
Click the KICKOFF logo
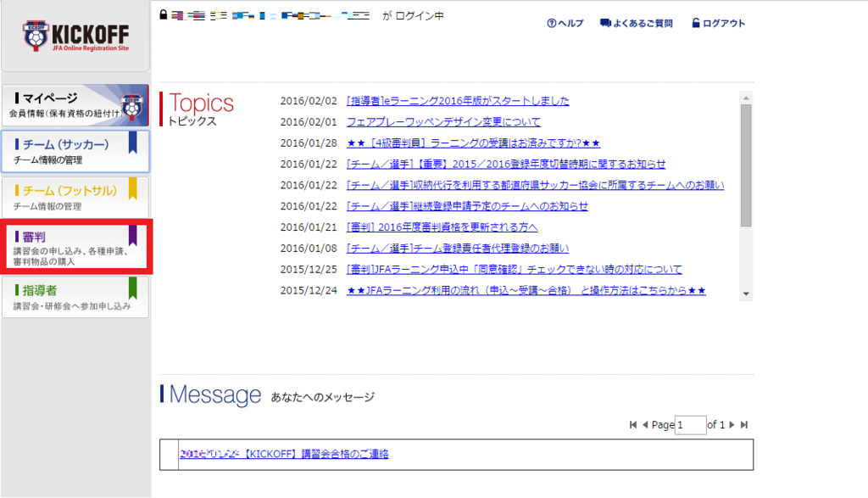[75, 36]
